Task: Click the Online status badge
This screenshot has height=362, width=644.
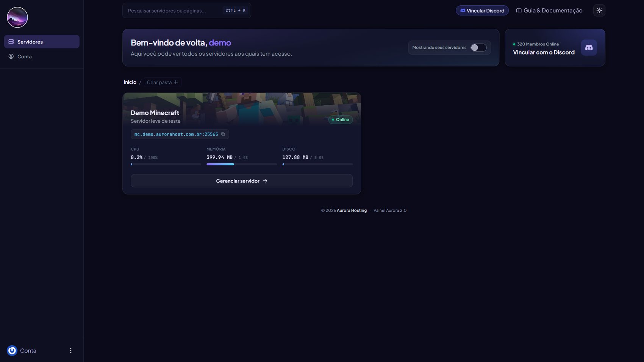Action: pos(340,120)
